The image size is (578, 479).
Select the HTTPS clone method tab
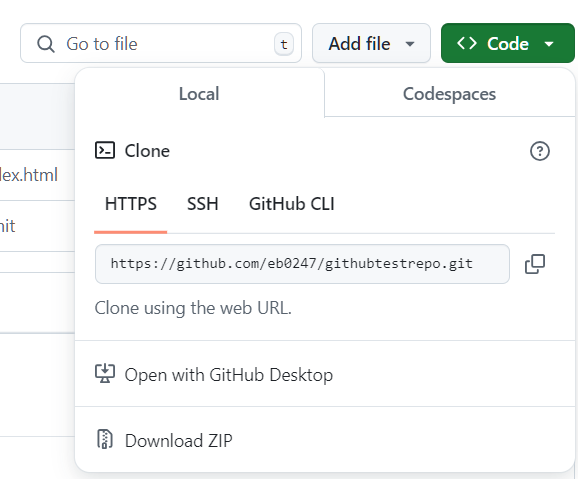point(130,204)
